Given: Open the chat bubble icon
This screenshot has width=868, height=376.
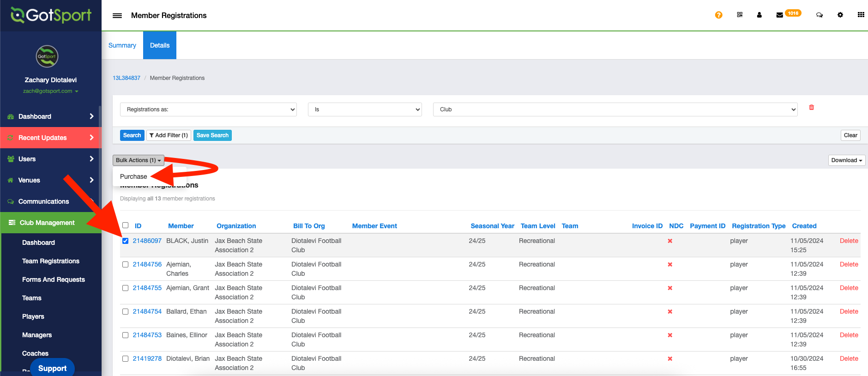Looking at the screenshot, I should [819, 15].
